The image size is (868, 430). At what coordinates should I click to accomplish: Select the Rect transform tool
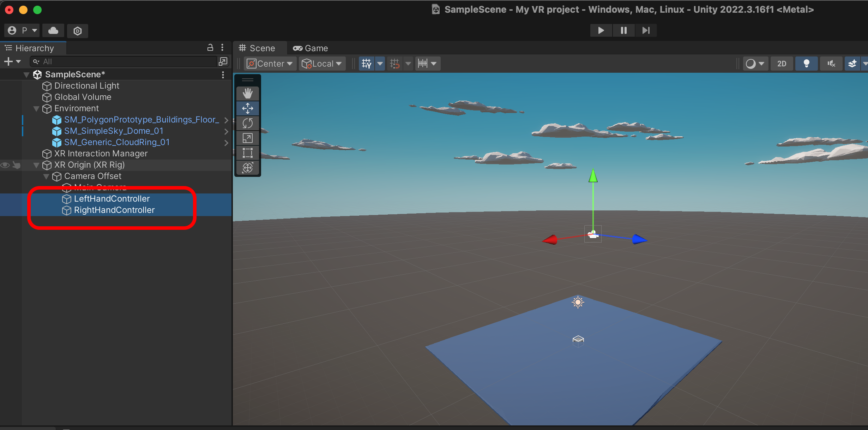(248, 153)
